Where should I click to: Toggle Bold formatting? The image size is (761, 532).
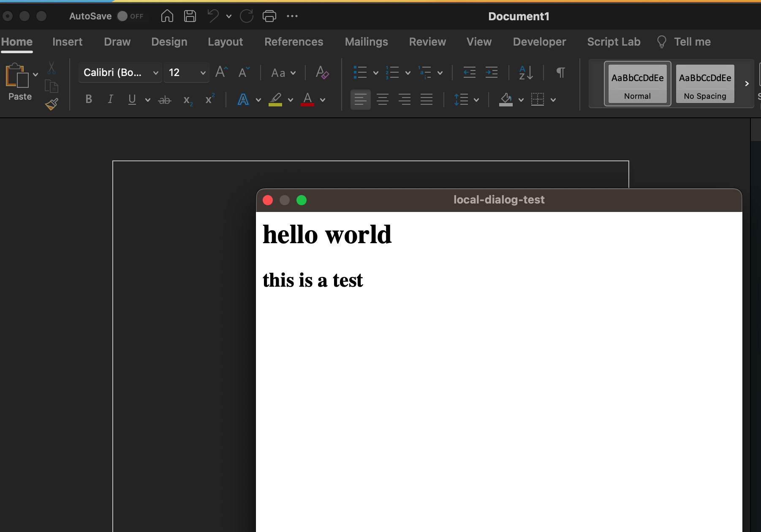(89, 99)
